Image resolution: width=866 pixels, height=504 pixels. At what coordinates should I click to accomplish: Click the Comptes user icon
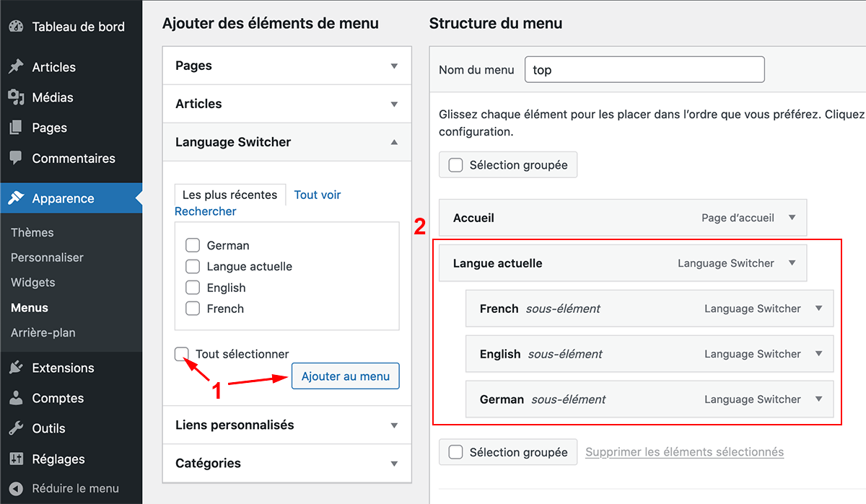[x=16, y=398]
